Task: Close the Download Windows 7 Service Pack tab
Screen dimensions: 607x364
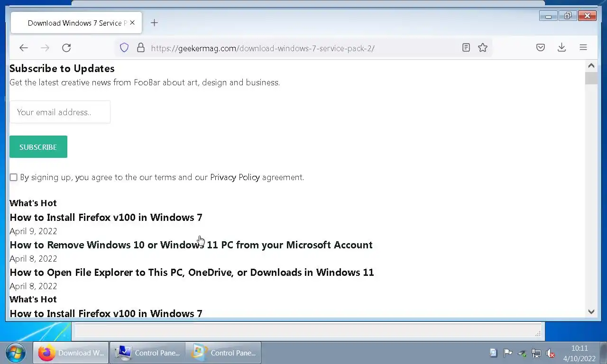Action: [132, 23]
